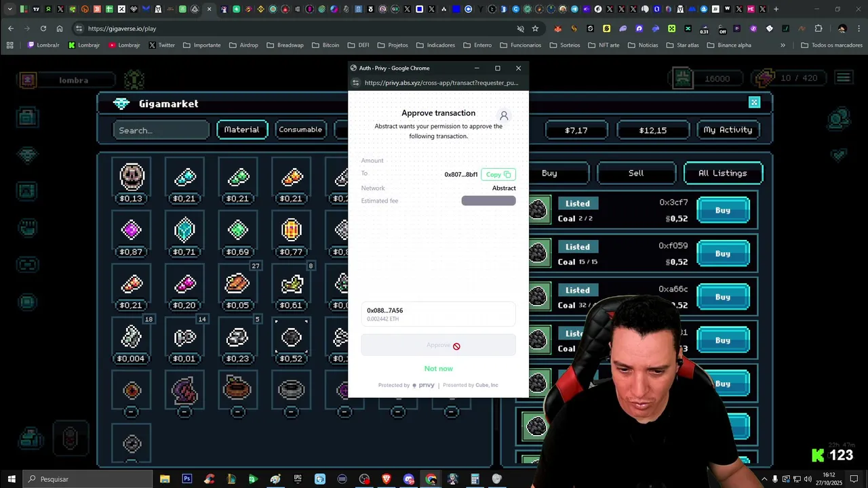The height and width of the screenshot is (488, 868).
Task: Open Photoshop from the taskbar
Action: [x=186, y=479]
